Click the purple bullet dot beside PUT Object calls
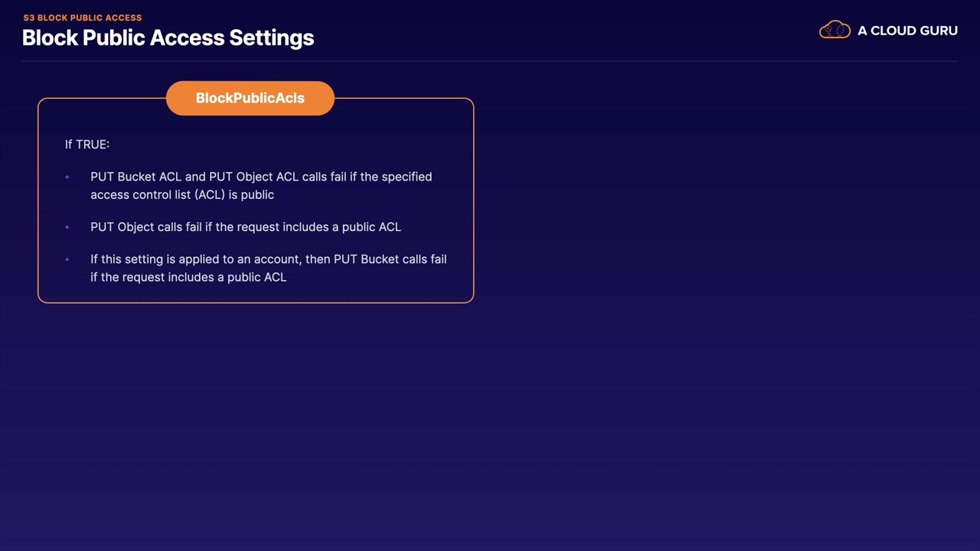This screenshot has height=551, width=980. [67, 227]
